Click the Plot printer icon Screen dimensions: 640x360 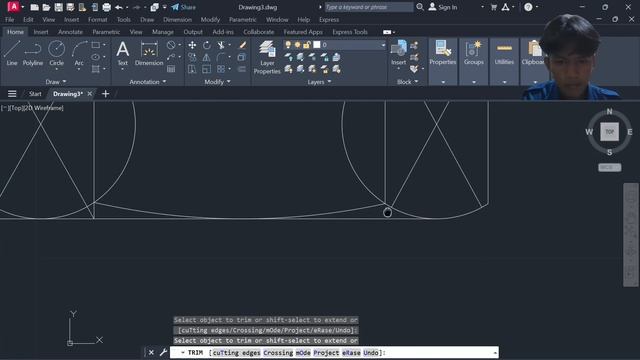(107, 7)
